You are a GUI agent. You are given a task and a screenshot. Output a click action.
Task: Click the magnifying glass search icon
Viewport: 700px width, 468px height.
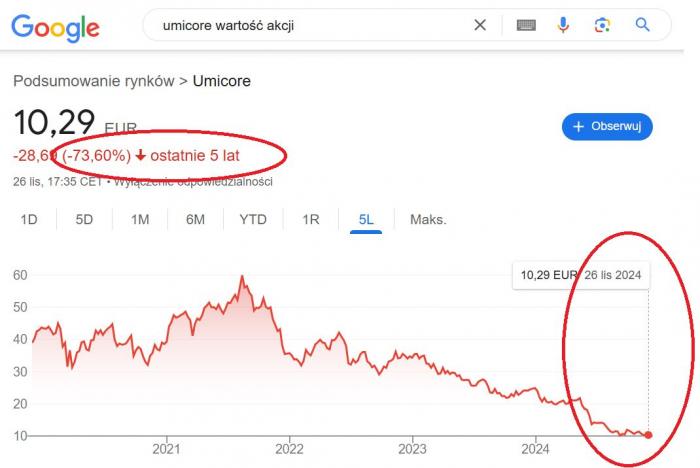[x=642, y=25]
